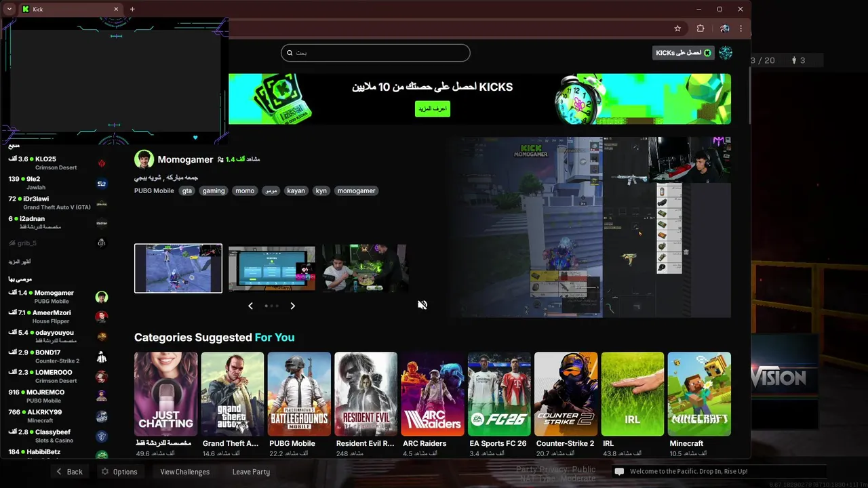Open the Counter-Strike 2 category card
Image resolution: width=868 pixels, height=488 pixels.
(566, 394)
